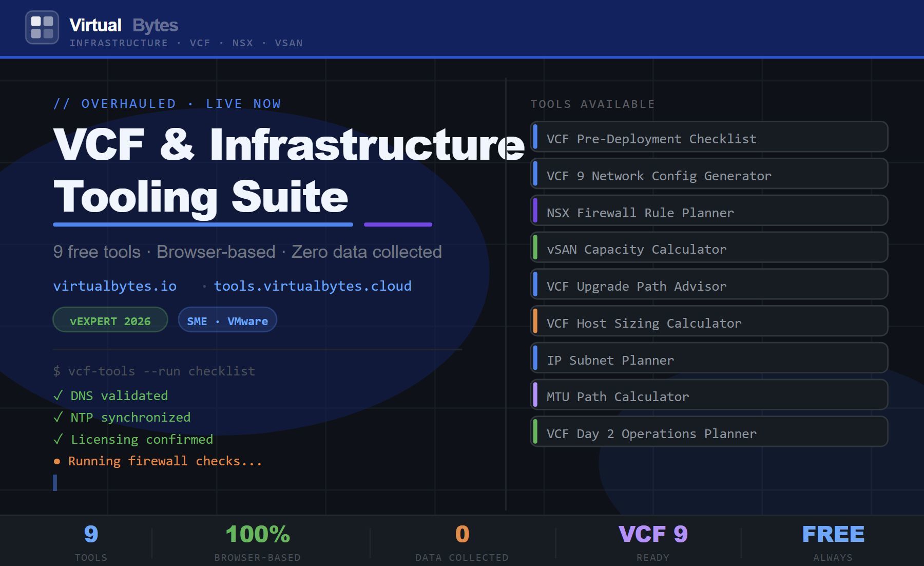Screen dimensions: 924x566
Task: Open the VCF Pre-Deployment Checklist tool
Action: 709,137
